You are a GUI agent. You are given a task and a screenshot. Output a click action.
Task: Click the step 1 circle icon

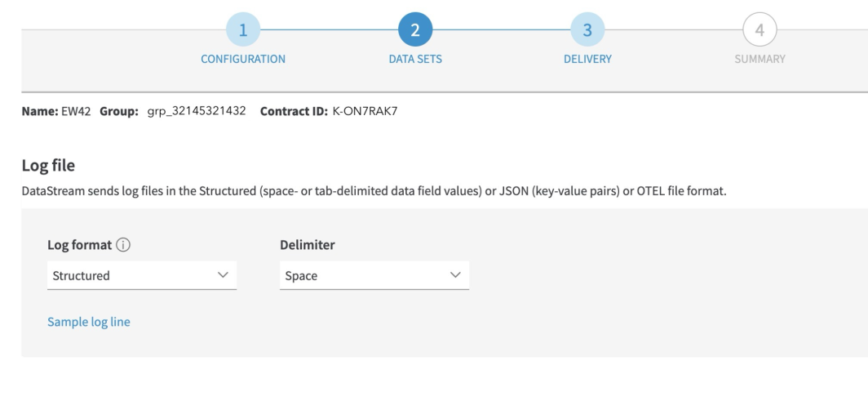[x=244, y=30]
